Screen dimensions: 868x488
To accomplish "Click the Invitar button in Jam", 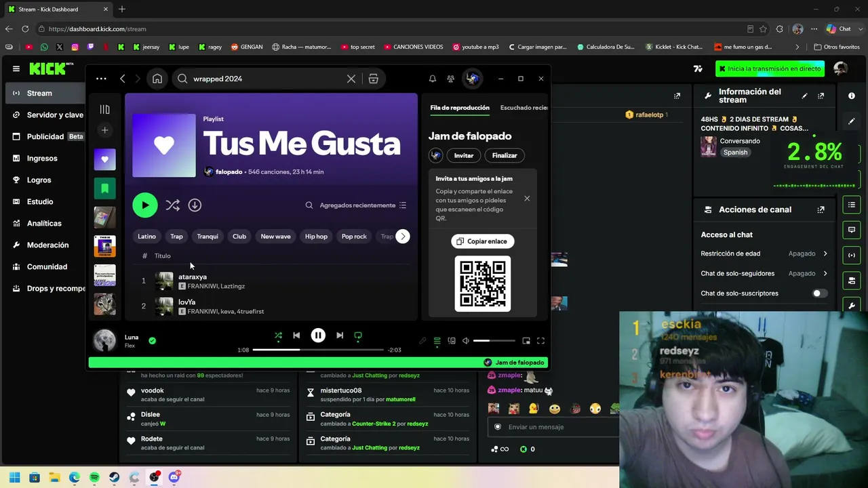I will coord(464,155).
